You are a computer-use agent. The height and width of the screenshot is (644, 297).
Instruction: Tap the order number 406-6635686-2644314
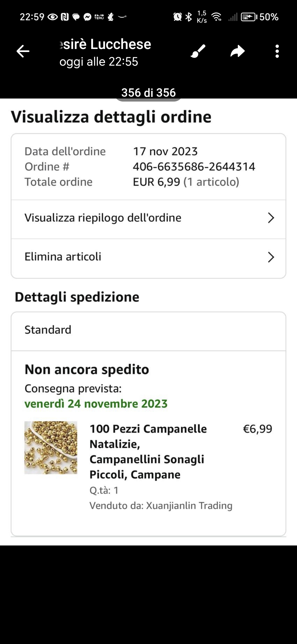pos(194,167)
